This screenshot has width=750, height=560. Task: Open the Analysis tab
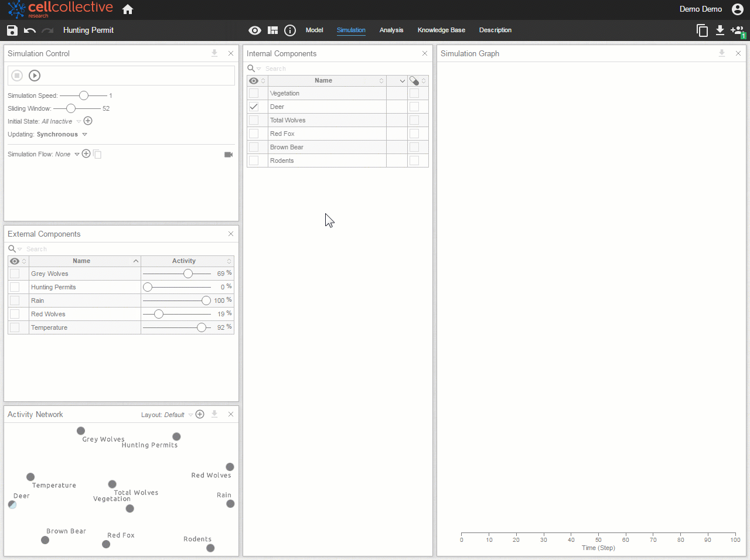391,30
